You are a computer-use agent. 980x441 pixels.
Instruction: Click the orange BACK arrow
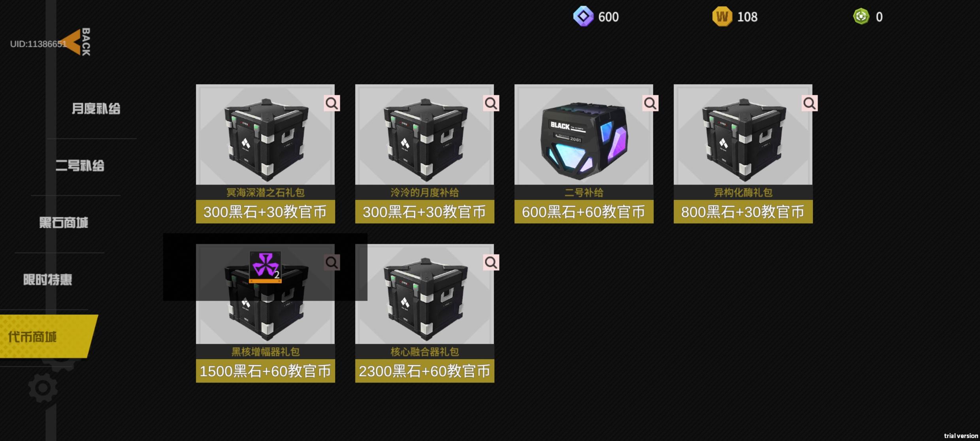tap(72, 42)
